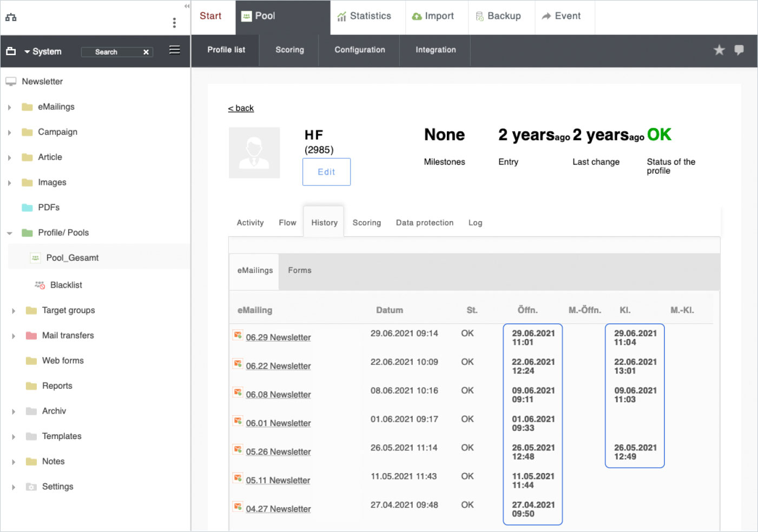This screenshot has height=532, width=758.
Task: Go back via the back link
Action: click(x=241, y=108)
